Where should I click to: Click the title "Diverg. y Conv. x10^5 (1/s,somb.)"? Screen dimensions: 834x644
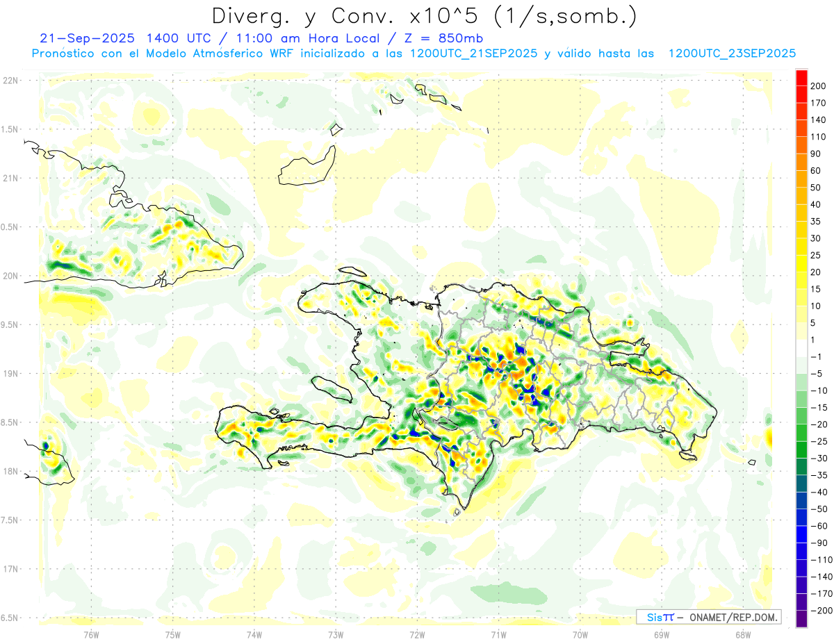click(x=423, y=16)
